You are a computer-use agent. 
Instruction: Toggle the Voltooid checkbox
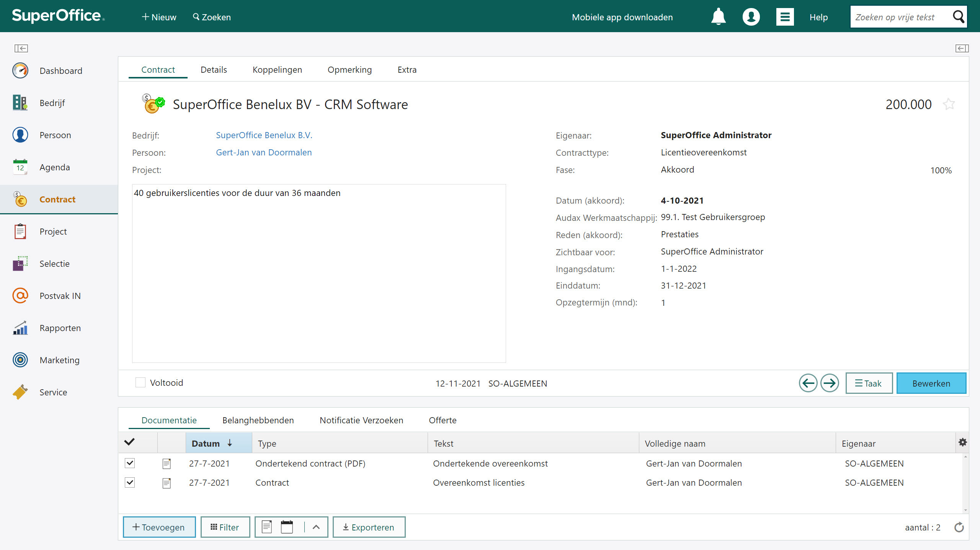click(140, 383)
